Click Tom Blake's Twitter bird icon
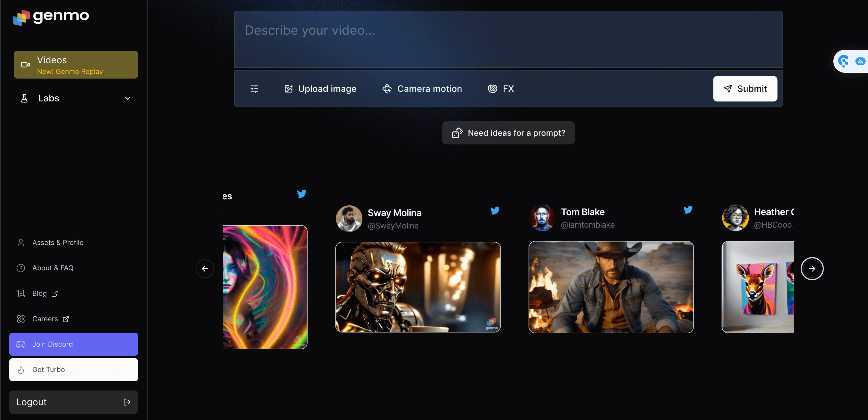868x420 pixels. click(688, 209)
